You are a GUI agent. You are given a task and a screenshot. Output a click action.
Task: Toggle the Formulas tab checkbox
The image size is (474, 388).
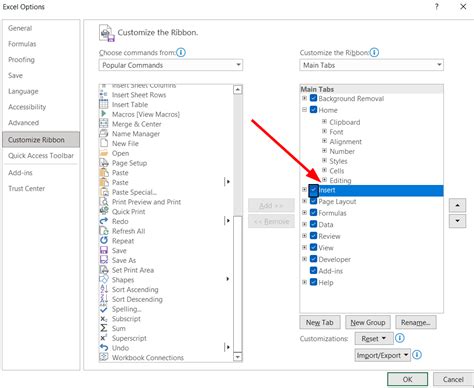point(313,213)
